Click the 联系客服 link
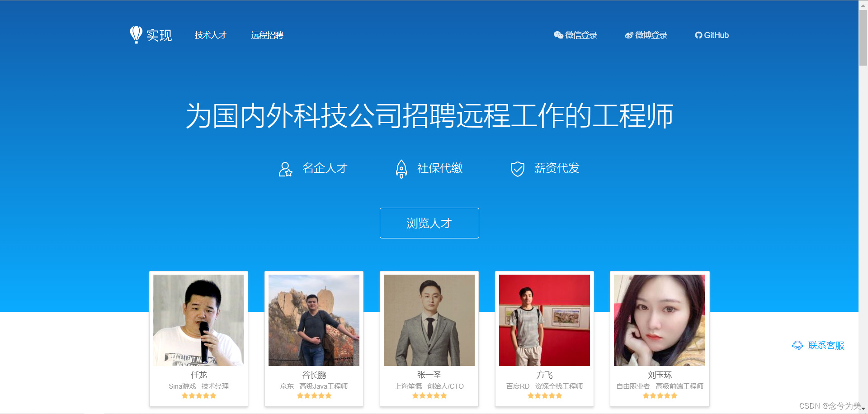 click(x=826, y=346)
